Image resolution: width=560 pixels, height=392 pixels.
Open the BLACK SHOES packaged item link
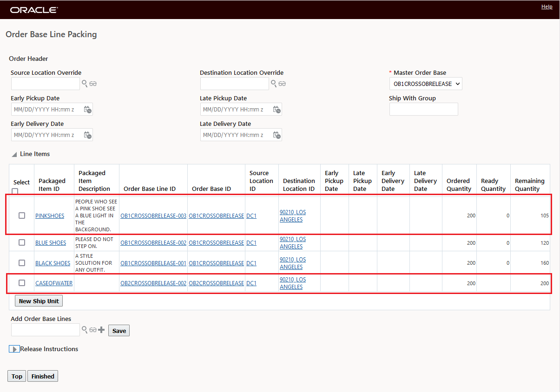coord(53,263)
